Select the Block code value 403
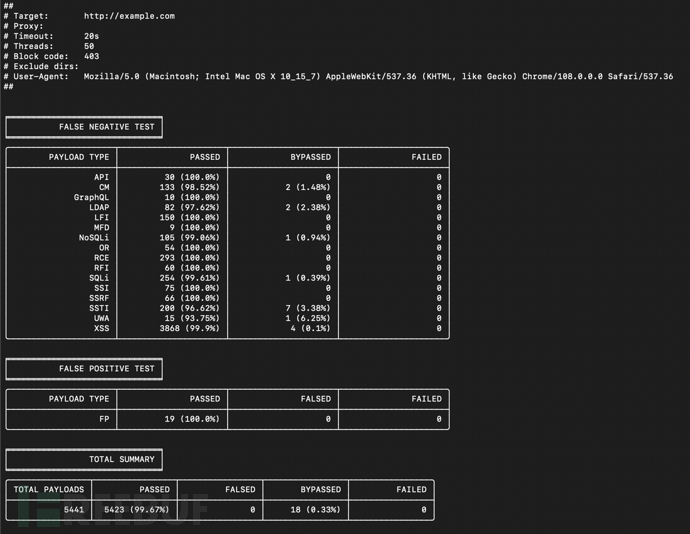Viewport: 690px width, 534px height. (92, 57)
